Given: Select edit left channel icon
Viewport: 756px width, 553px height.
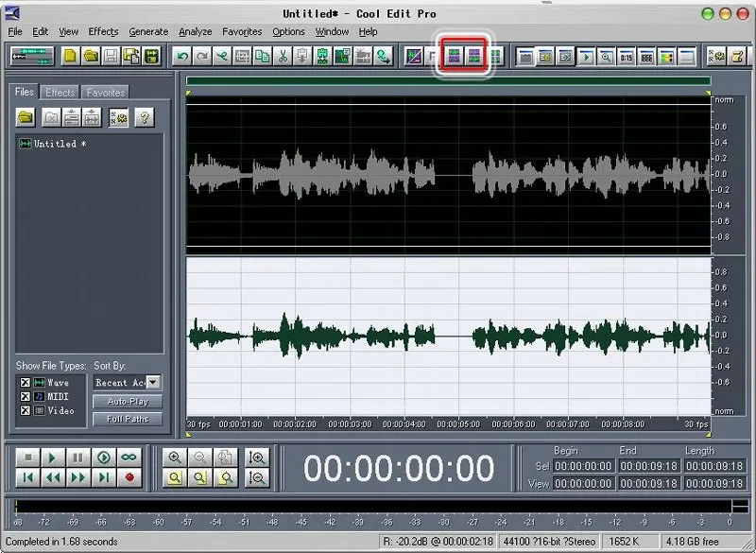Looking at the screenshot, I should [454, 57].
